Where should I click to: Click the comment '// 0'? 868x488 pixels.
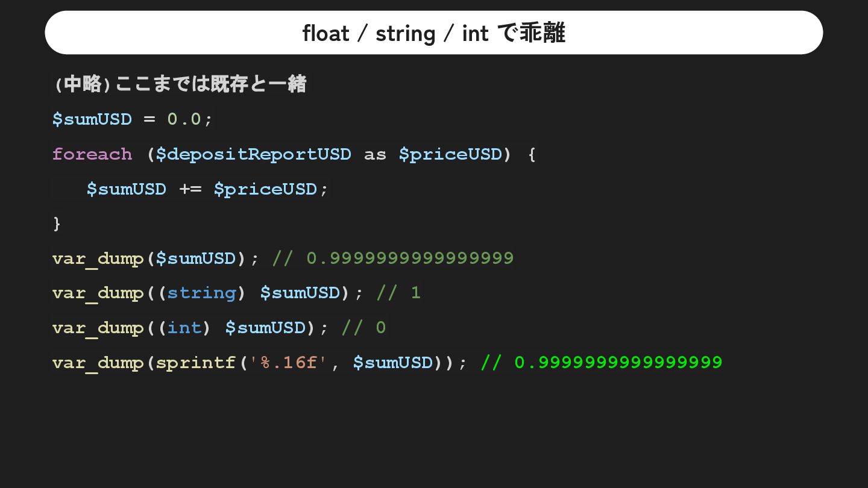[363, 328]
